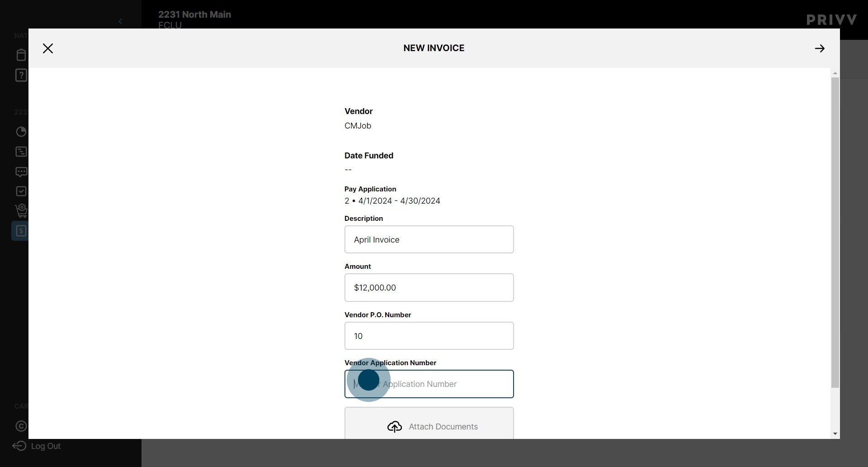Image resolution: width=868 pixels, height=467 pixels.
Task: Click the Attach Documents upload button
Action: coord(429,423)
